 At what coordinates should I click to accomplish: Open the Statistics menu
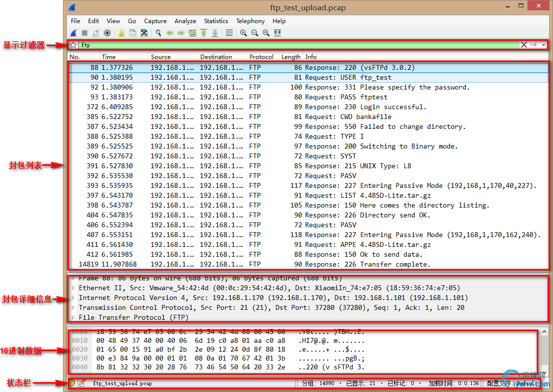tap(216, 21)
